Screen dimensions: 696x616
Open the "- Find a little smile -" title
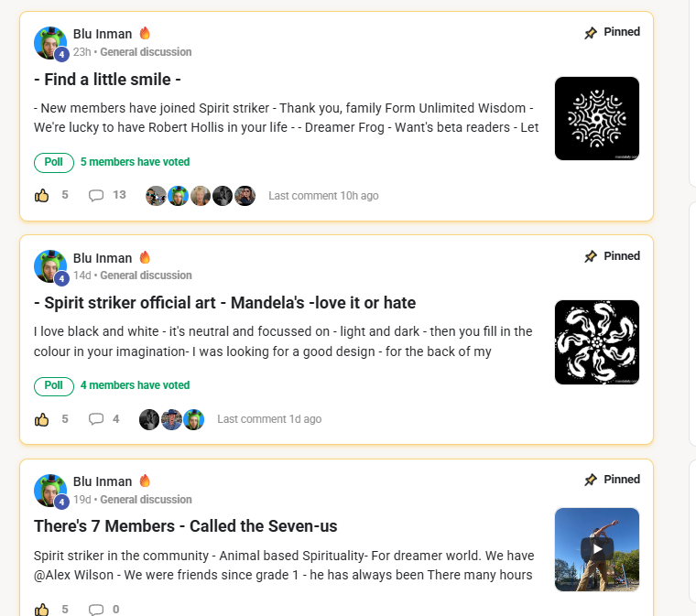click(107, 80)
